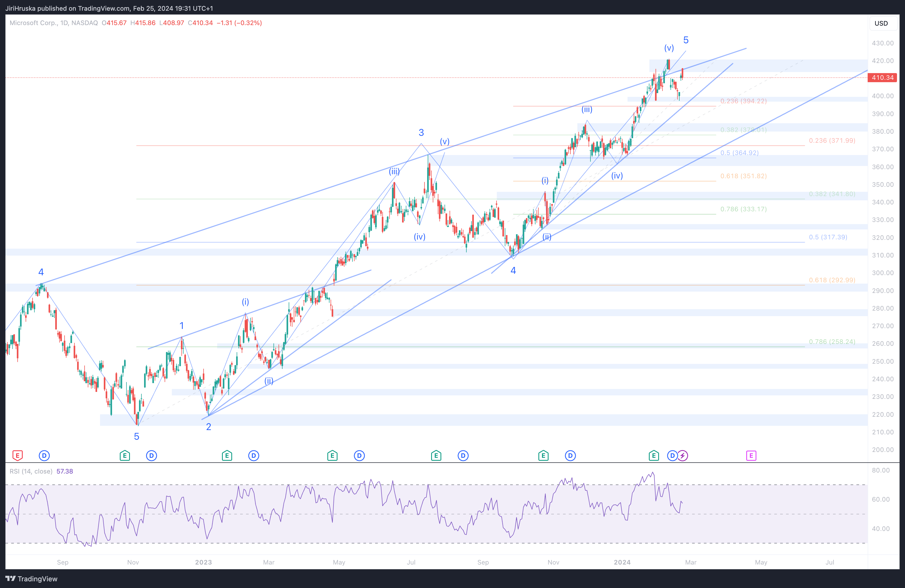This screenshot has height=588, width=905.
Task: Select the 0.618 (292.99) Fibonacci label
Action: pos(832,280)
